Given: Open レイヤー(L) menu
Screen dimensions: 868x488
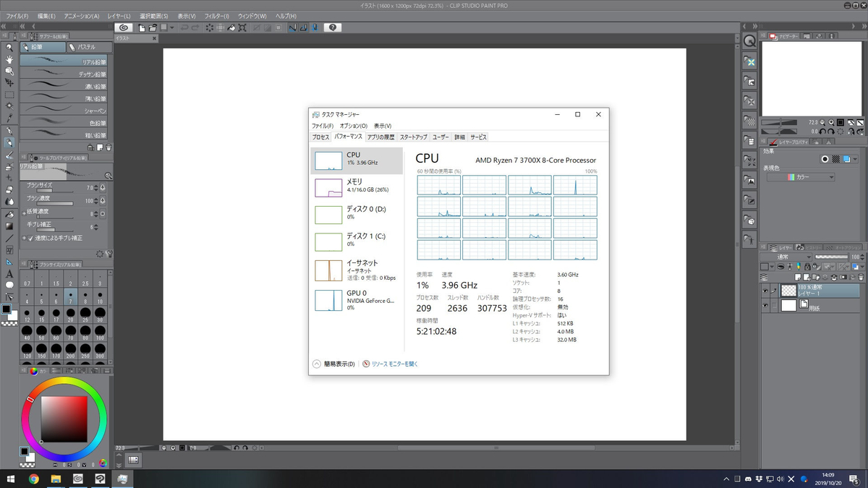Looking at the screenshot, I should click(119, 16).
